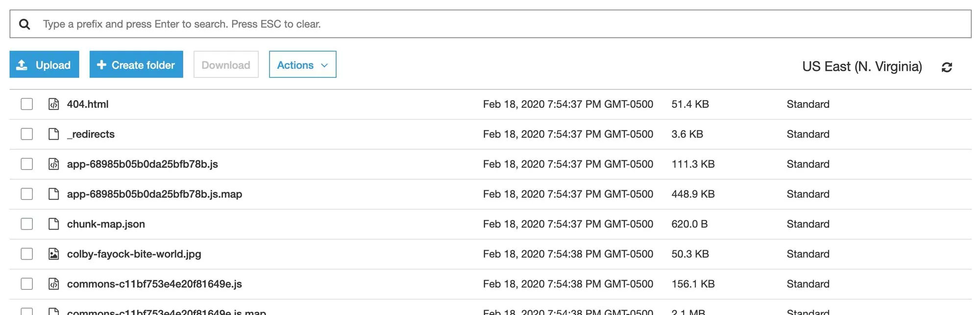Viewport: 980px width, 315px height.
Task: Click the greyed-out Download button
Action: point(226,65)
